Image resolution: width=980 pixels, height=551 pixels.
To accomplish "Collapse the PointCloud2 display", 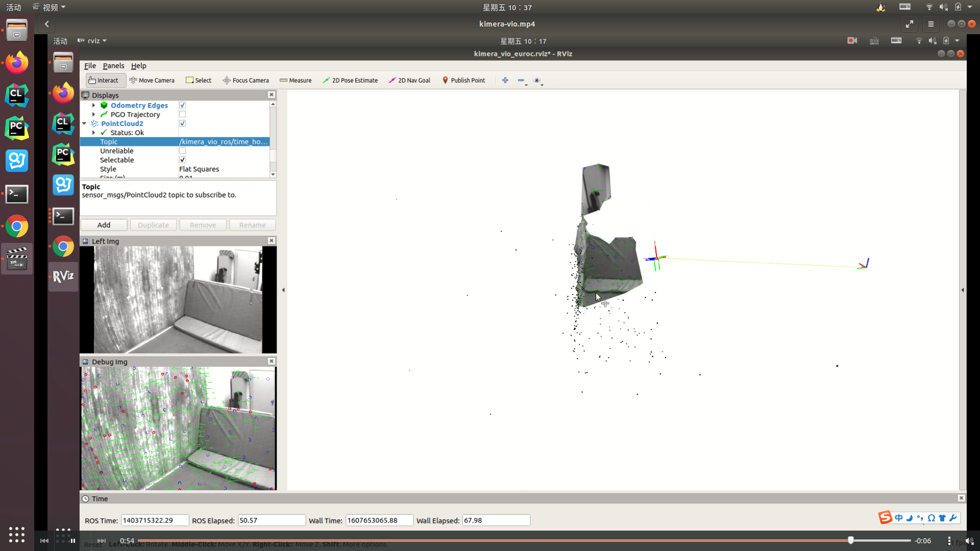I will [x=84, y=123].
